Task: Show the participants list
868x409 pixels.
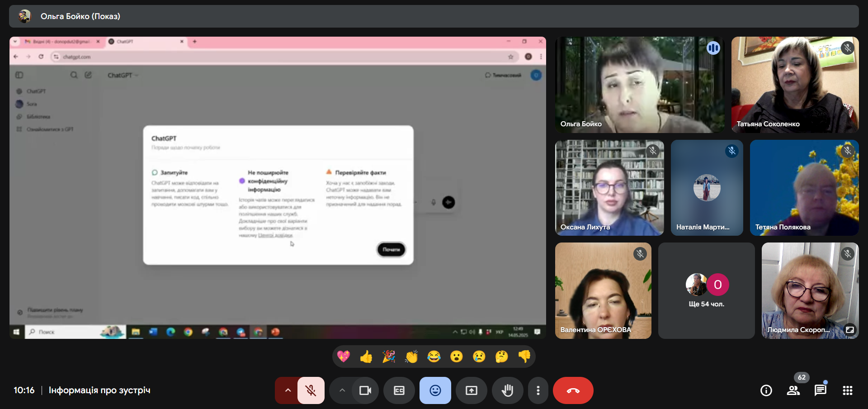Action: [793, 390]
